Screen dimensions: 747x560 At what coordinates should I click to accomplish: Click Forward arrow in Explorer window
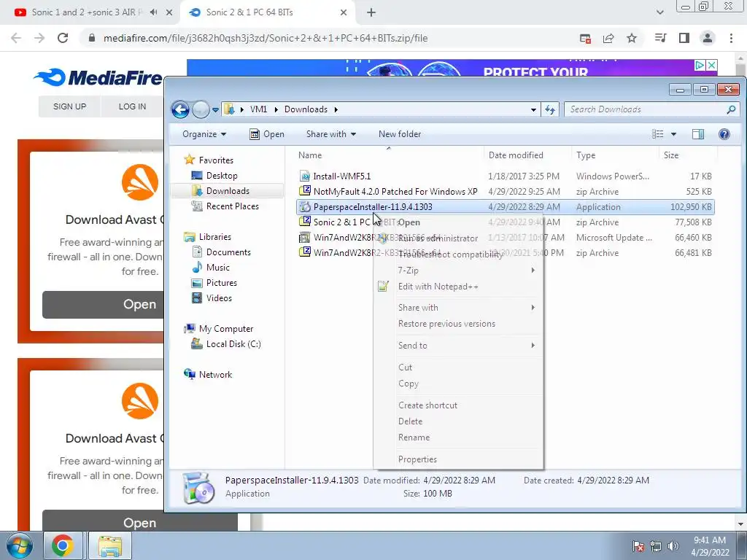point(201,109)
